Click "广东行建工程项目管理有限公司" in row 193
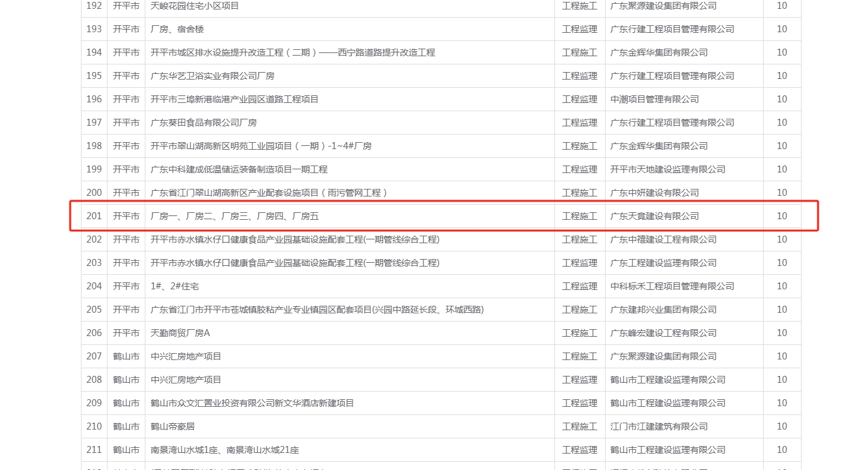868x470 pixels. click(672, 29)
